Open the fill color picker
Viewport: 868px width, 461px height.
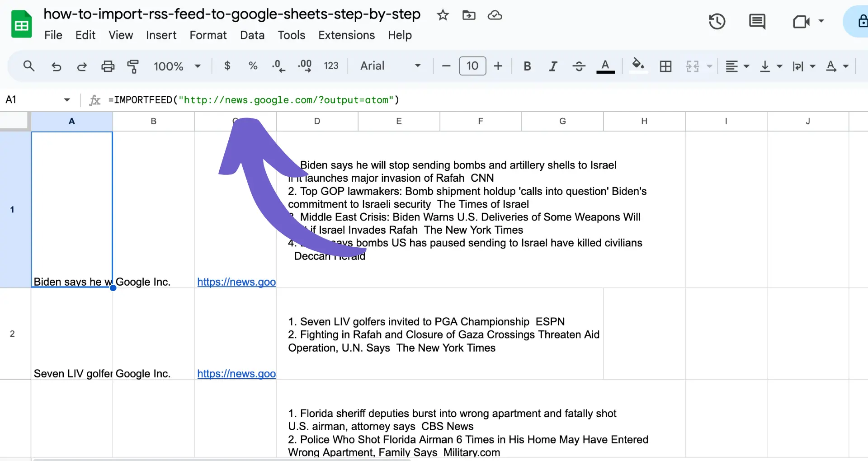638,66
